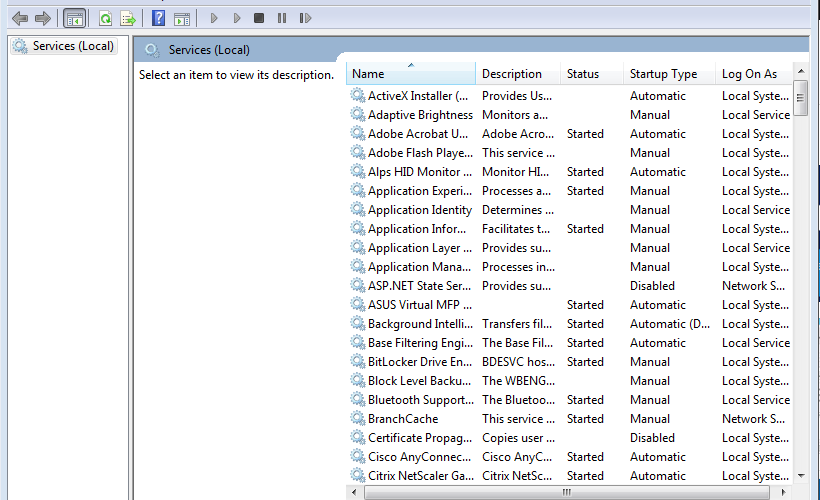
Task: Click Network S... log on for BranchCache
Action: tap(753, 419)
